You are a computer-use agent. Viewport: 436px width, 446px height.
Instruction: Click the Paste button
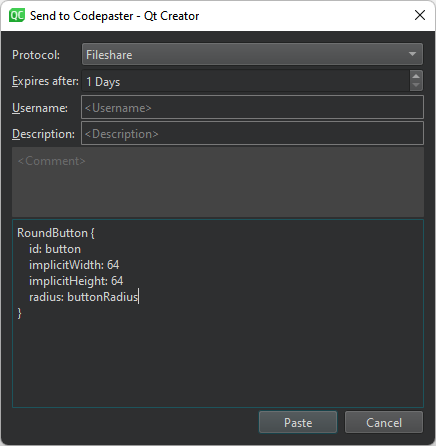pyautogui.click(x=298, y=422)
